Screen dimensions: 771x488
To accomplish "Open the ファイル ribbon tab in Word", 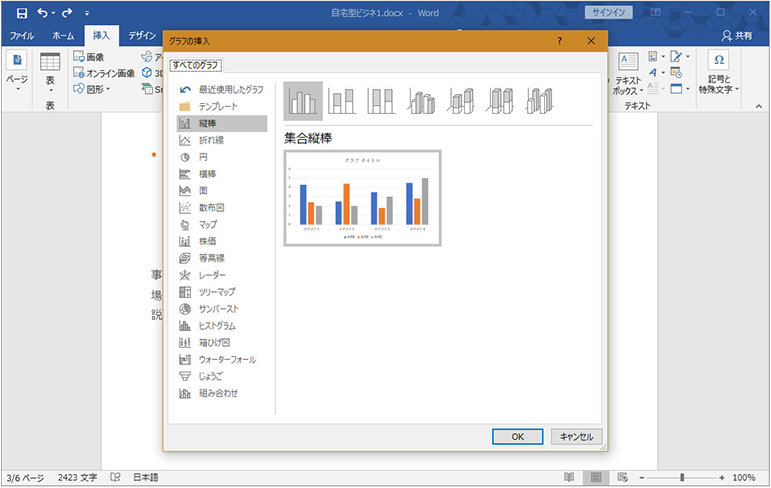I will point(22,35).
